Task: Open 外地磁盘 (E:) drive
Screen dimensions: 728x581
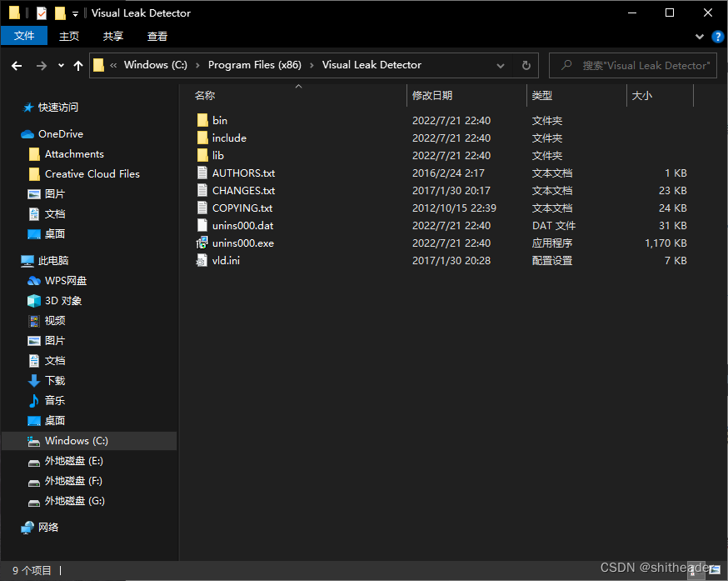Action: pos(73,461)
